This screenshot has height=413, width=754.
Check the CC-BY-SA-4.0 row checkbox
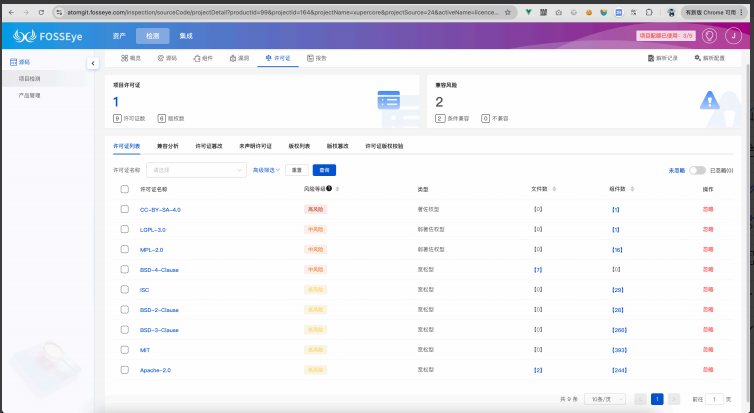(x=125, y=209)
